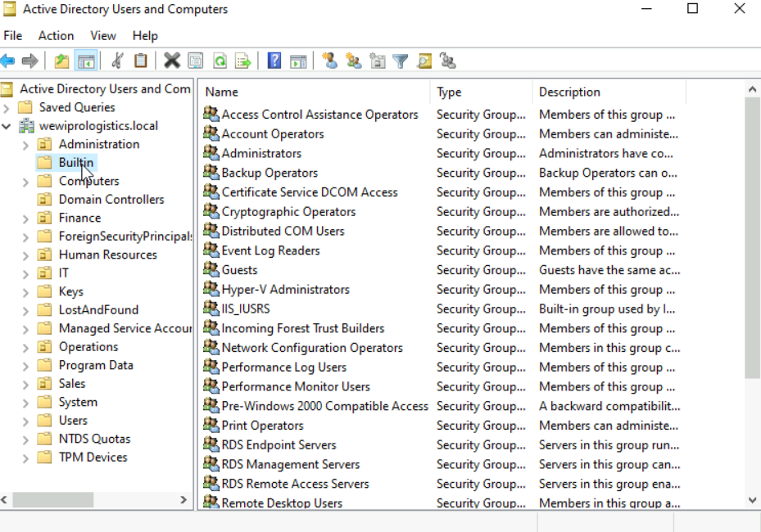Image resolution: width=761 pixels, height=532 pixels.
Task: Select the Sales organizational unit
Action: [72, 384]
